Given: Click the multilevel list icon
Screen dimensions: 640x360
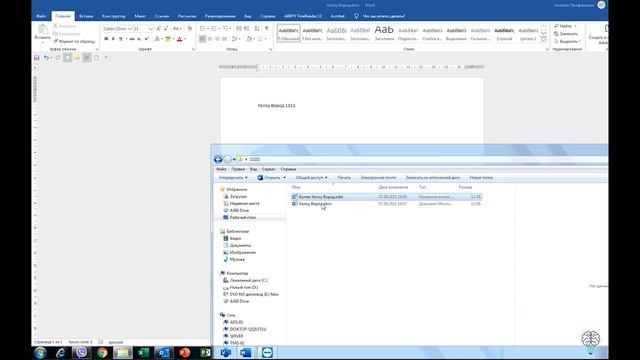Looking at the screenshot, I should point(225,29).
